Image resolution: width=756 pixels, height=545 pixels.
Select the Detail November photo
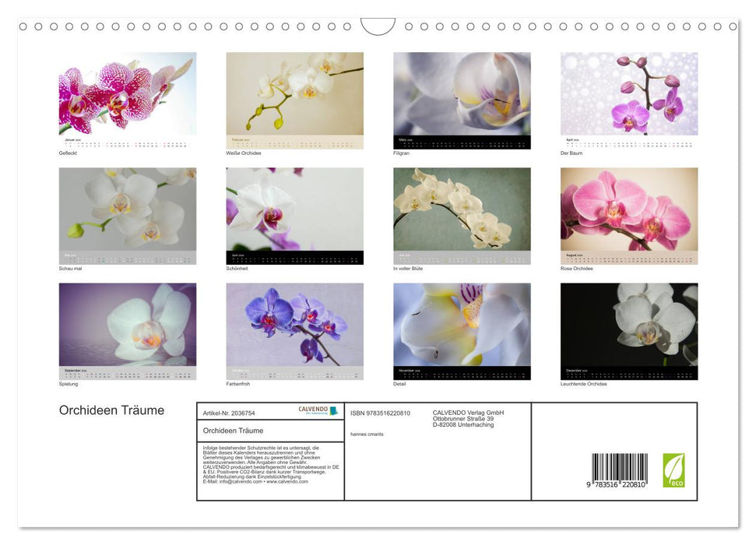coord(462,327)
